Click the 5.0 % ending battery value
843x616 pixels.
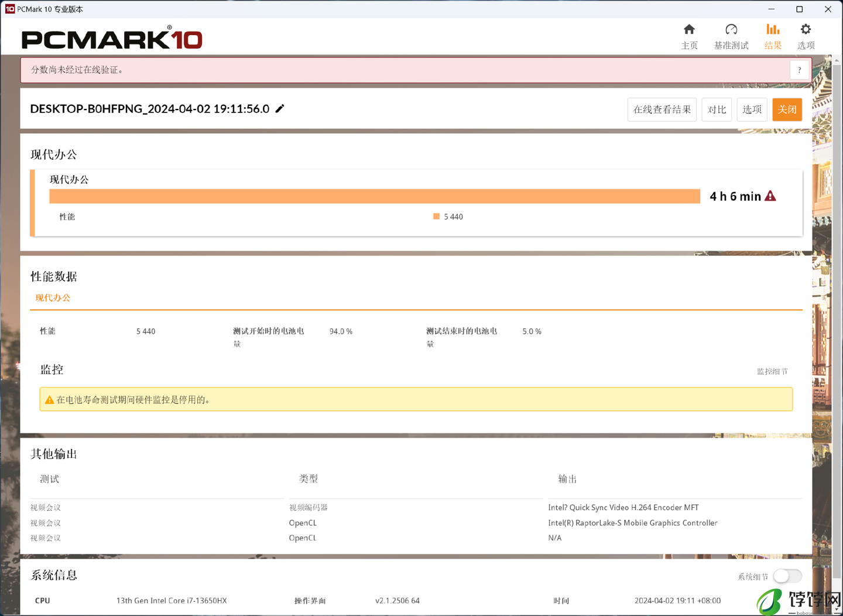click(x=532, y=331)
